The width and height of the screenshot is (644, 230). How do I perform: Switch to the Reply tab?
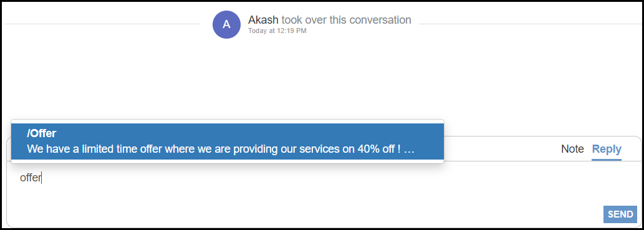pos(607,149)
